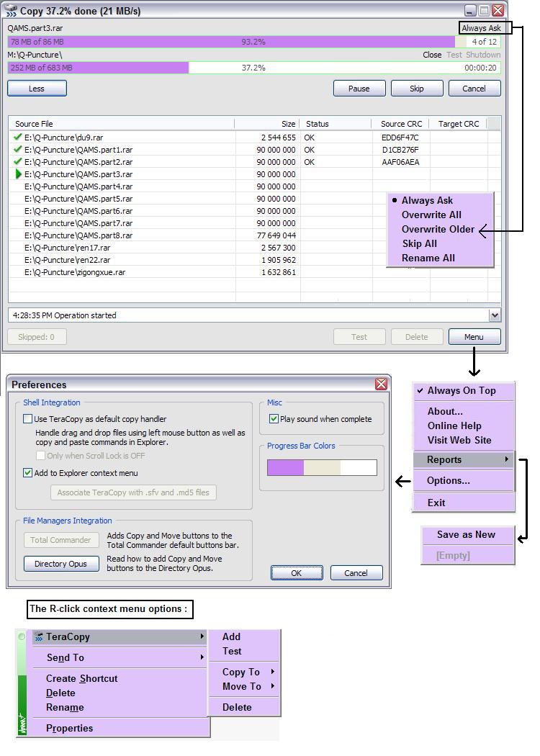Click the green play arrow beside QAMS.part3.rar
The width and height of the screenshot is (540, 756).
point(19,174)
